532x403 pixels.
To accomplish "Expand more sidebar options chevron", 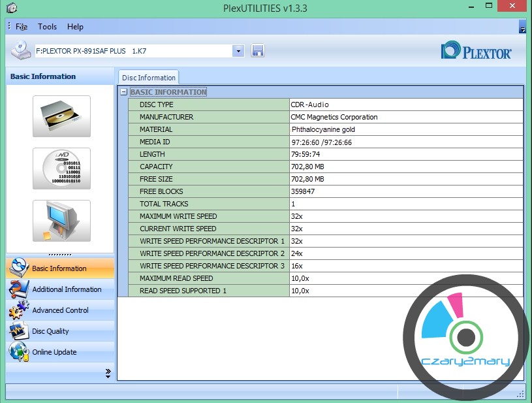I will [x=108, y=373].
